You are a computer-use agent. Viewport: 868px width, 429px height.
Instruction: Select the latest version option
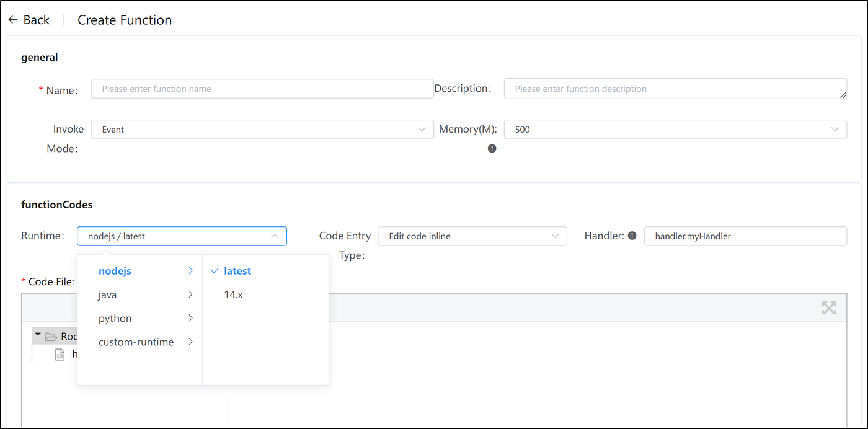pyautogui.click(x=237, y=271)
